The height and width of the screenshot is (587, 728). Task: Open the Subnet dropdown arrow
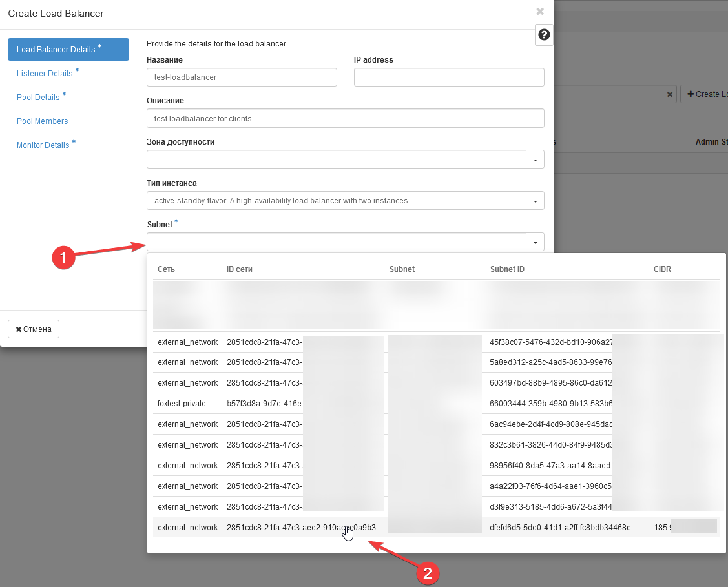pyautogui.click(x=535, y=242)
